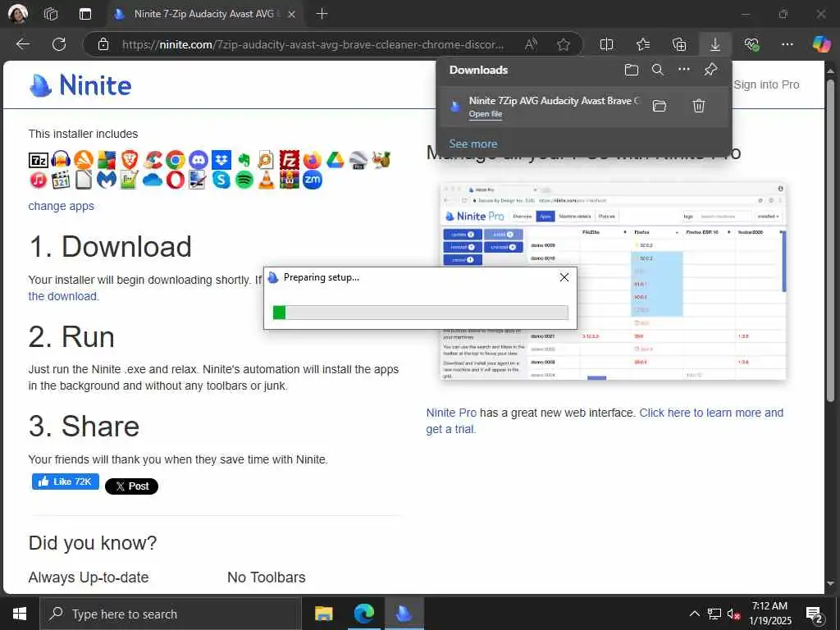Screen dimensions: 840x630
Task: Open the Ninite Pro screenshot thumbnail
Action: click(x=614, y=281)
